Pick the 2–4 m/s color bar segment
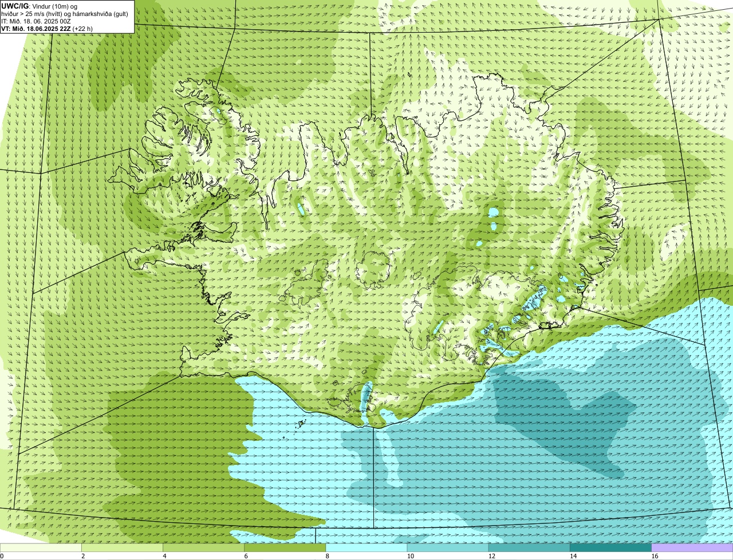The height and width of the screenshot is (560, 733). pos(123,547)
